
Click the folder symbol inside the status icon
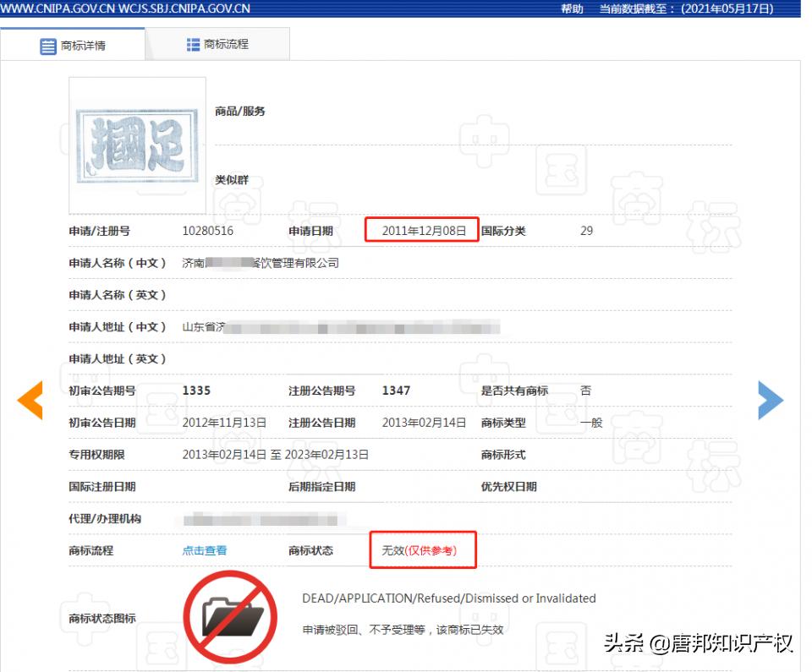click(x=234, y=615)
